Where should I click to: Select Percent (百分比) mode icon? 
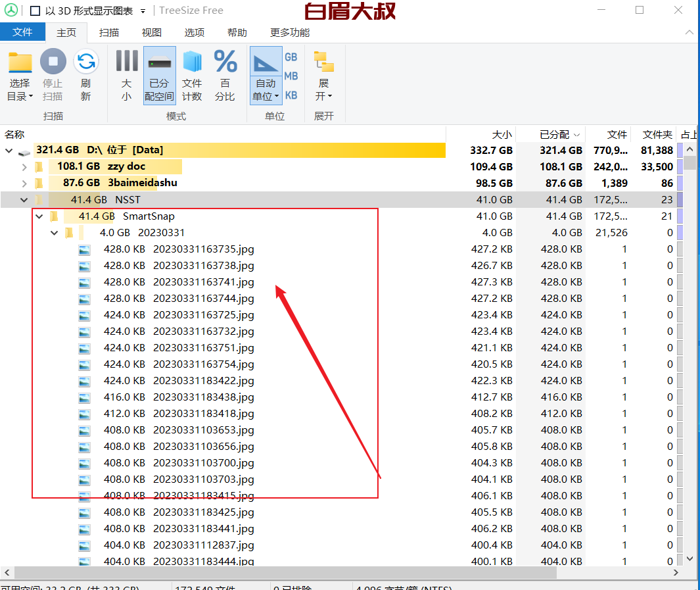tap(225, 61)
